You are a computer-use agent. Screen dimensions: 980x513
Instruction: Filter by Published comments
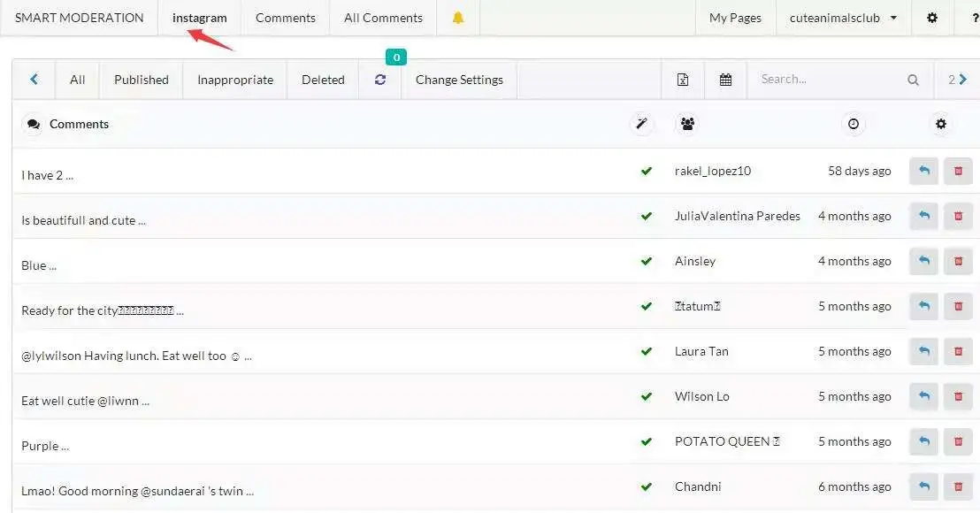[142, 80]
